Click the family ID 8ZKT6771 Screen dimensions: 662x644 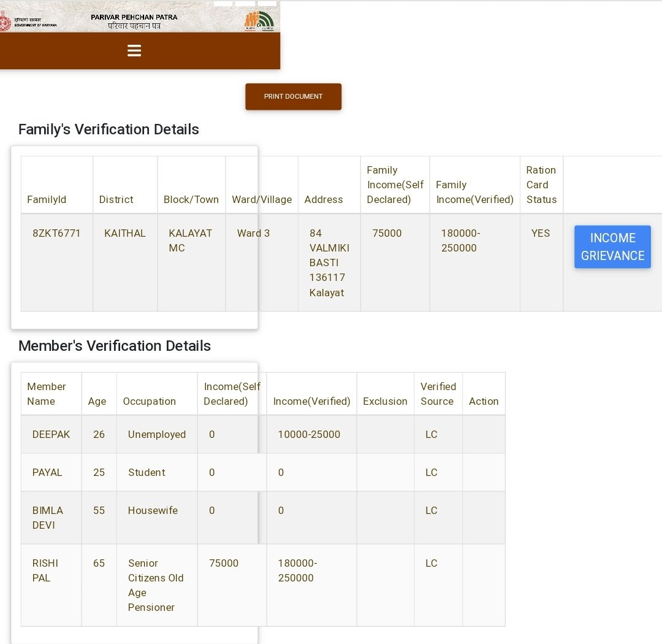click(56, 233)
